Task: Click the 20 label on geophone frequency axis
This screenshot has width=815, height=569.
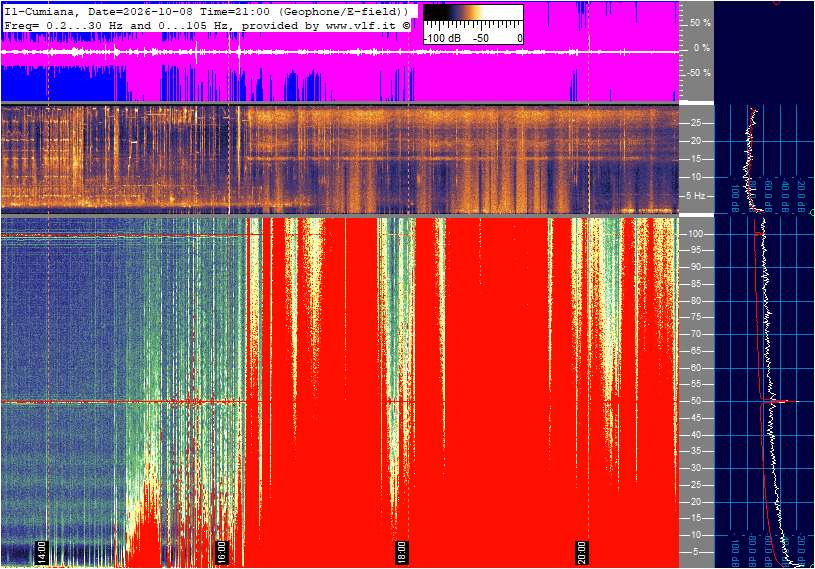Action: pos(695,141)
